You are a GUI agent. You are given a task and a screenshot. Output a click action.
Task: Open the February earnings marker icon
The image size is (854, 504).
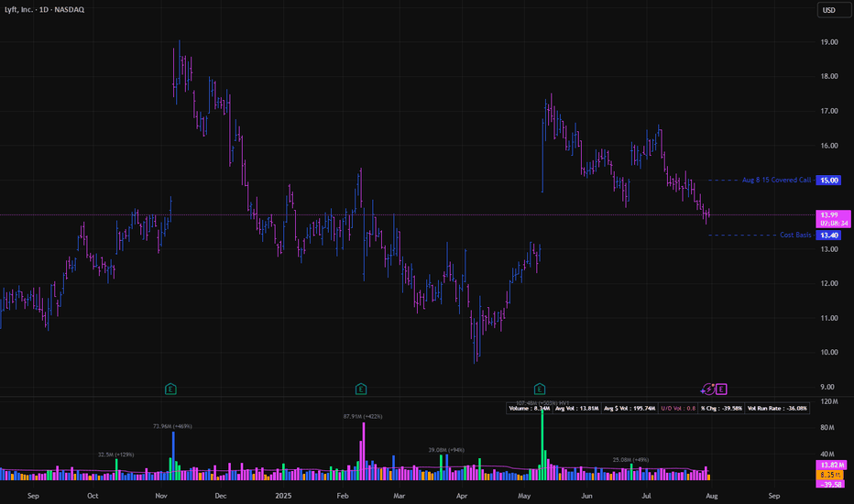(360, 389)
